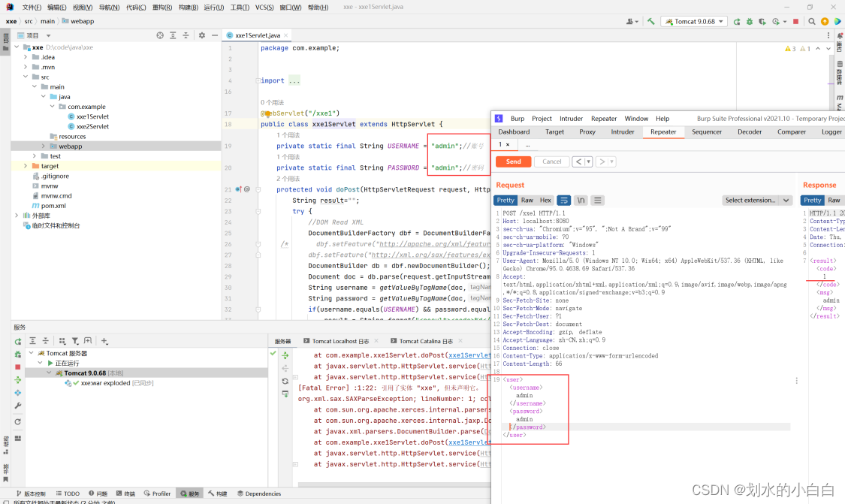Go to next highlighted error arrow
The image size is (845, 504).
828,49
